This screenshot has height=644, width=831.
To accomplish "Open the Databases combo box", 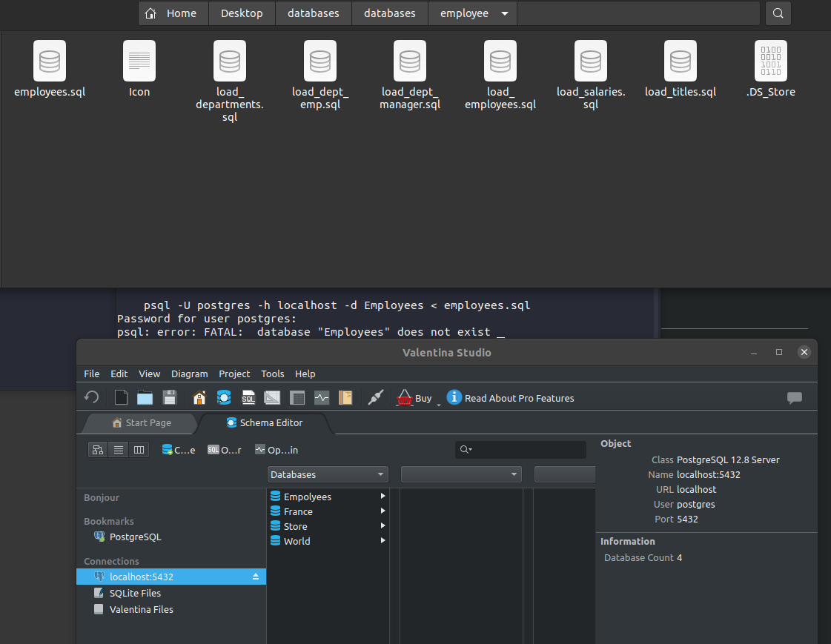I will tap(328, 474).
